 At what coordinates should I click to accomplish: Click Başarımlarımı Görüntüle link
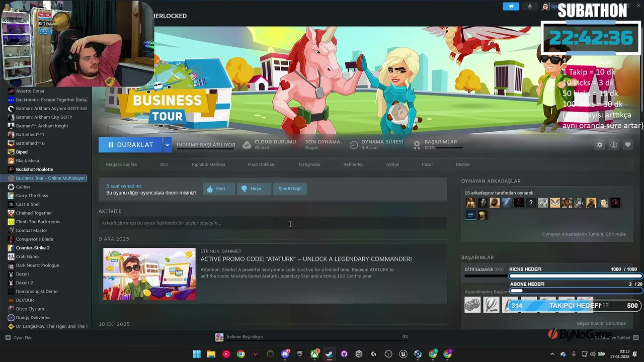click(601, 323)
